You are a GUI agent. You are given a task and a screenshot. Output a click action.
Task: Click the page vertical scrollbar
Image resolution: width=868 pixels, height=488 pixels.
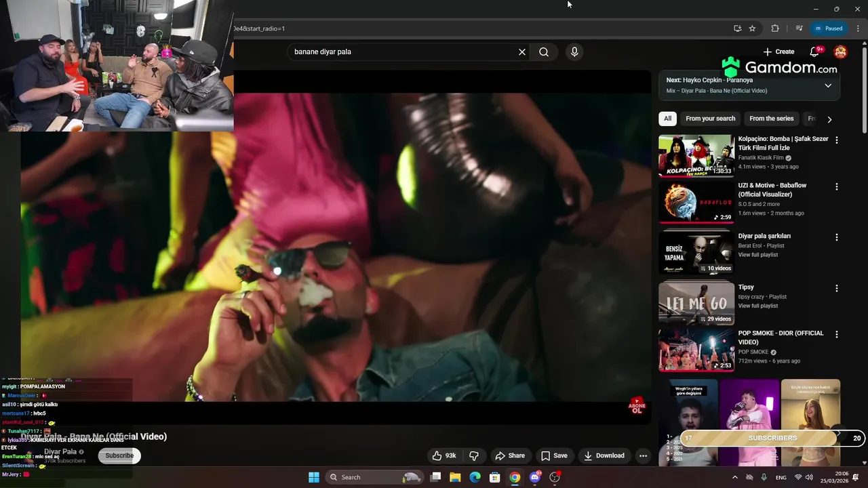click(865, 88)
